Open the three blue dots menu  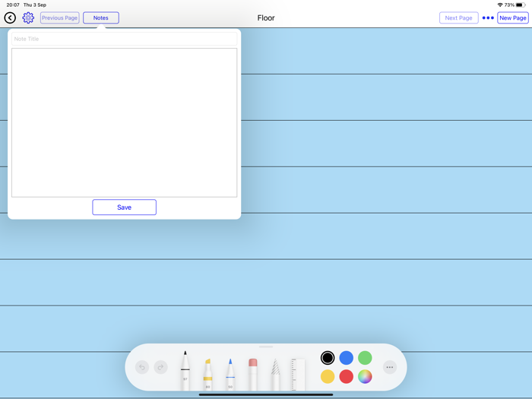488,17
